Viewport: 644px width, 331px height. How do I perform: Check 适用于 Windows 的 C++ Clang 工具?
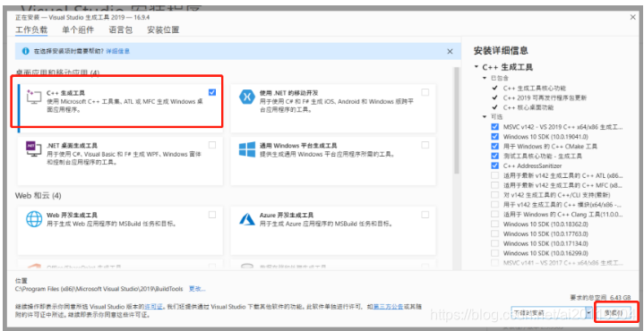(495, 214)
